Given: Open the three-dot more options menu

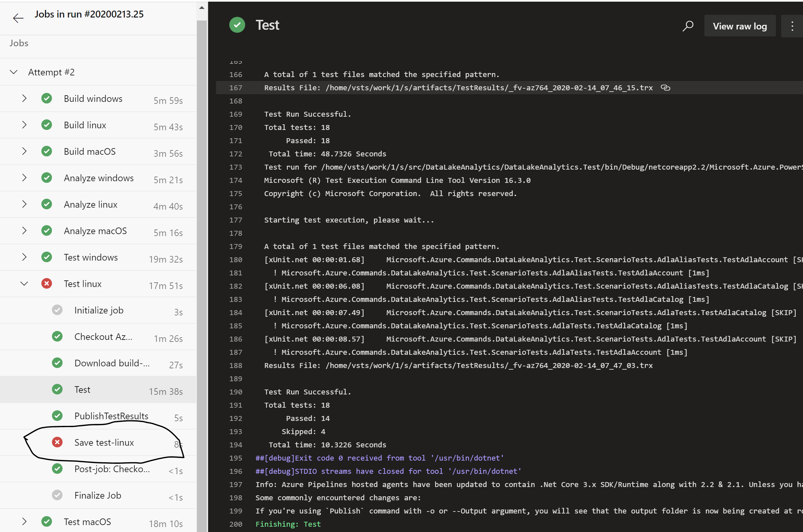Looking at the screenshot, I should (792, 26).
